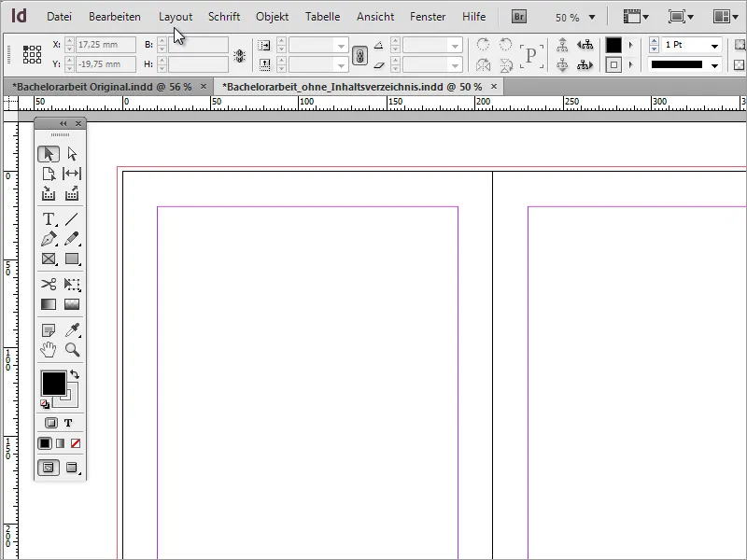Flip vertical icon in control bar

(x=506, y=64)
